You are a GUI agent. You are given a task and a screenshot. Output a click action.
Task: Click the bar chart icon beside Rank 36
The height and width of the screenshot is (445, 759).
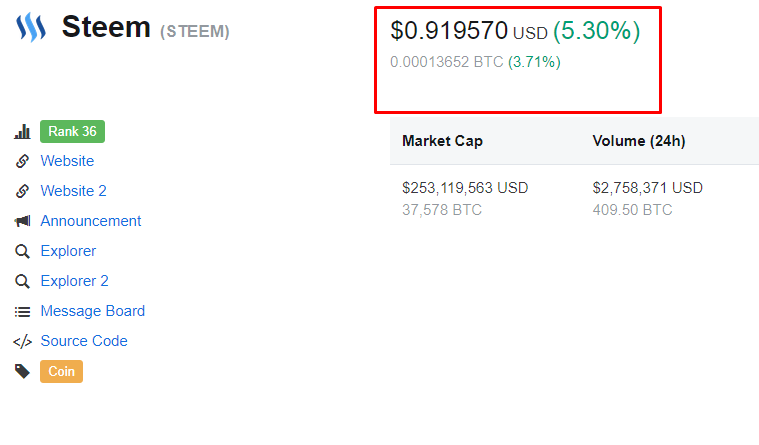click(x=22, y=132)
